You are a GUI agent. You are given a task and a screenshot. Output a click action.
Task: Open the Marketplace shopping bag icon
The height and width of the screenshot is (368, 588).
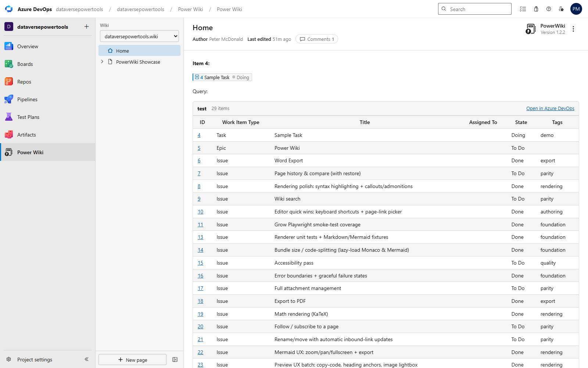(x=536, y=9)
